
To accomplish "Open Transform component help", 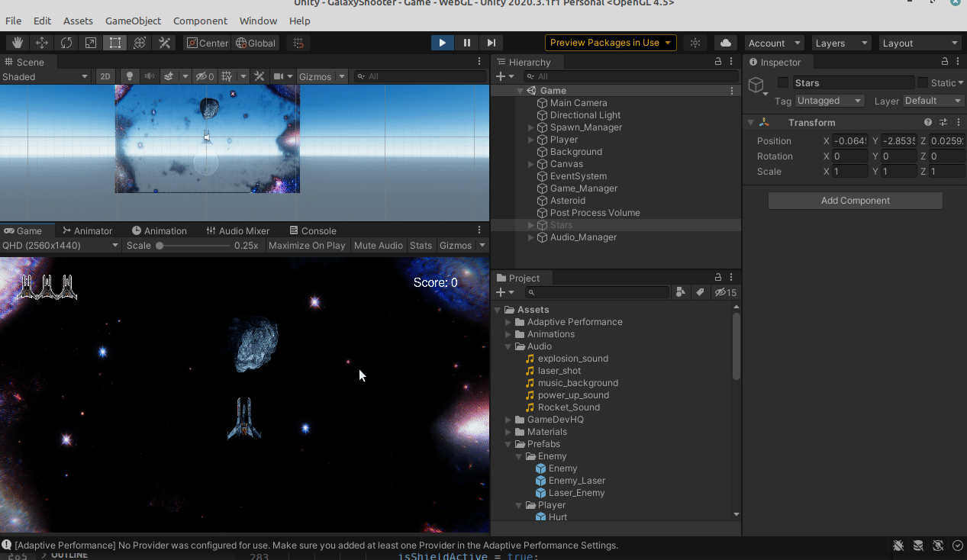I will (928, 122).
